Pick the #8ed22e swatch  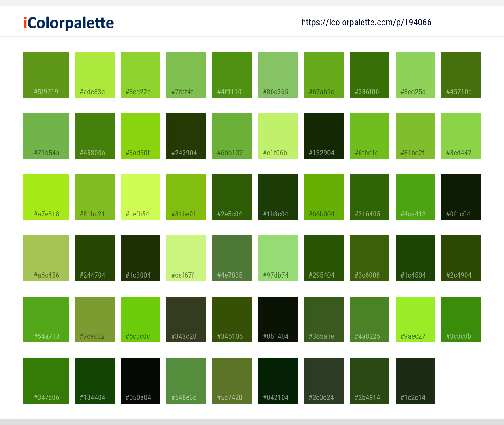141,75
